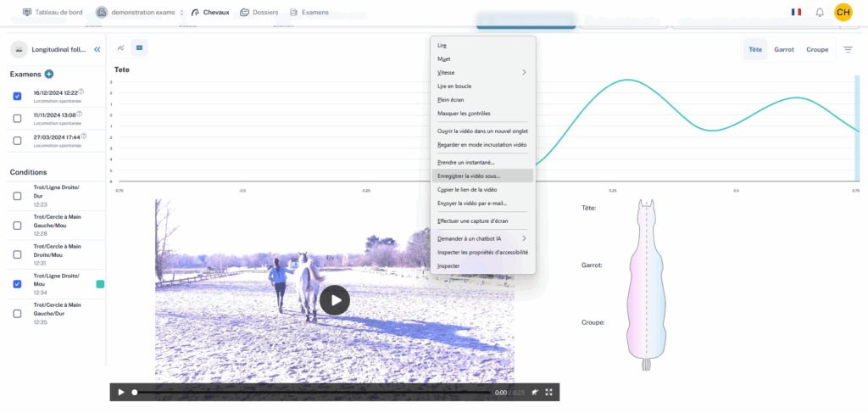Uncheck the 16/12/2024 12:22 exam checkbox

pyautogui.click(x=18, y=96)
